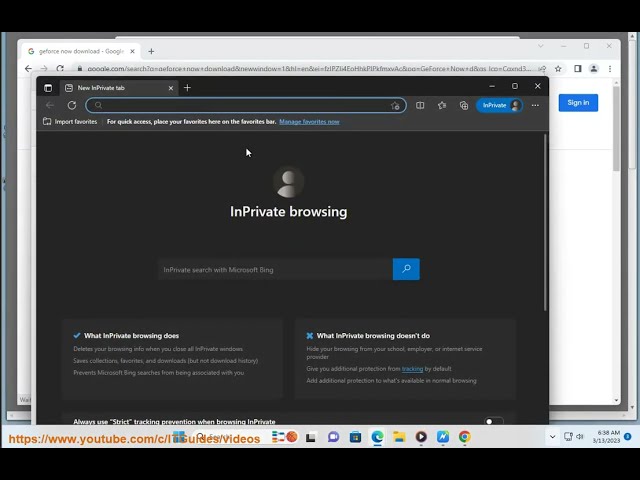Toggle Strict tracking prevention switch

coord(493,421)
